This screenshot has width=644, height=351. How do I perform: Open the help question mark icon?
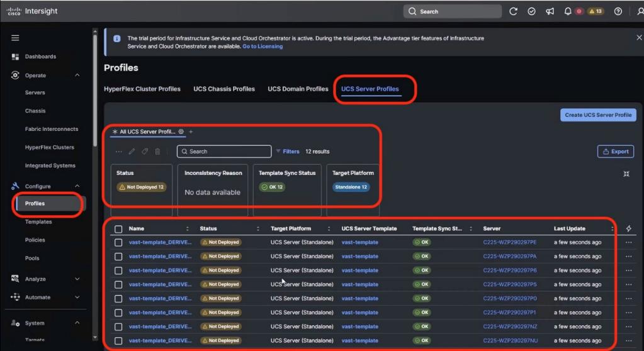click(x=618, y=11)
